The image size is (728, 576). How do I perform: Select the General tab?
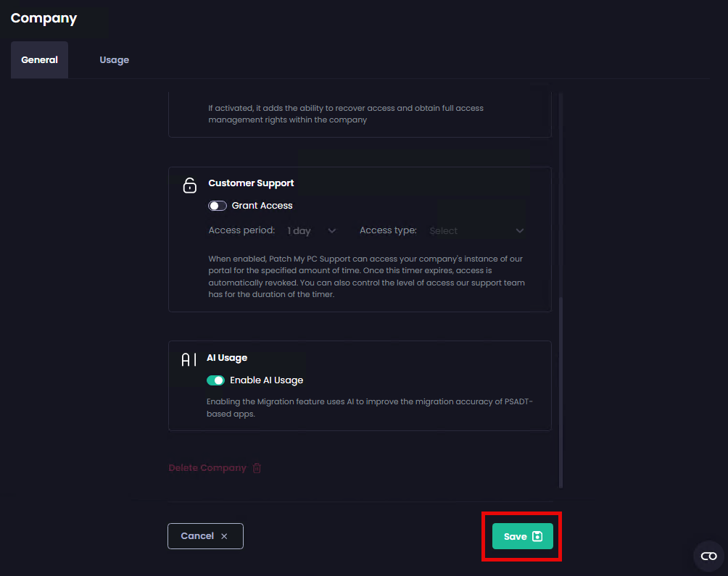[x=39, y=60]
